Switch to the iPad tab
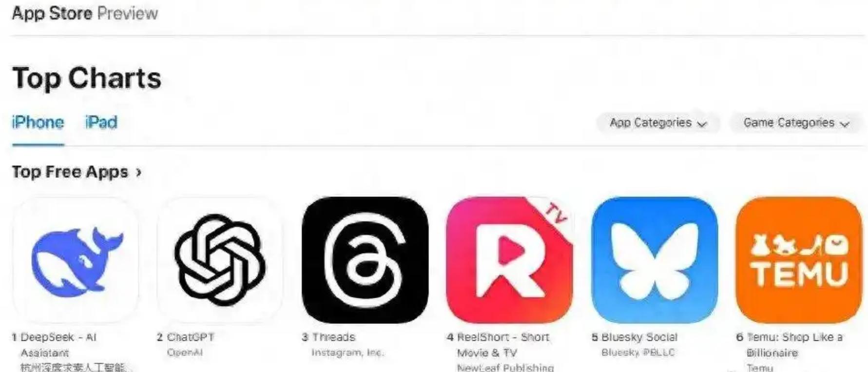The image size is (868, 372). (101, 122)
